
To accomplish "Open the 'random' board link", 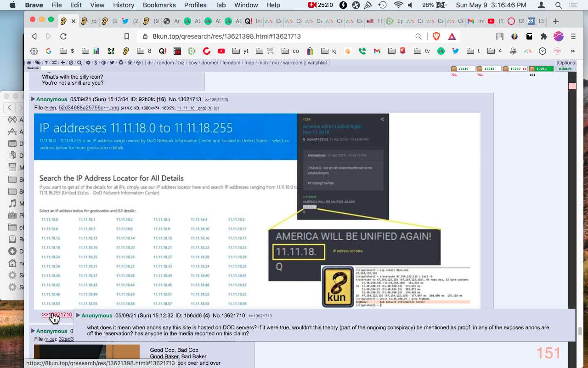I will pos(165,63).
